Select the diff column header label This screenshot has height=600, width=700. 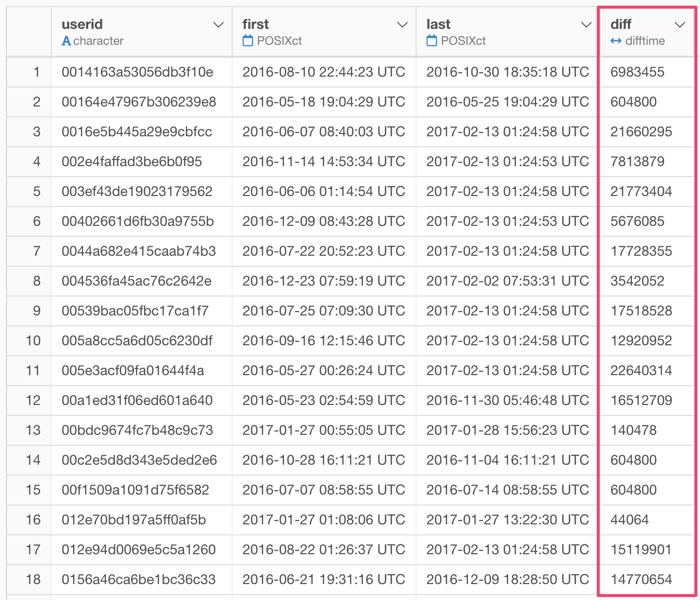(620, 24)
